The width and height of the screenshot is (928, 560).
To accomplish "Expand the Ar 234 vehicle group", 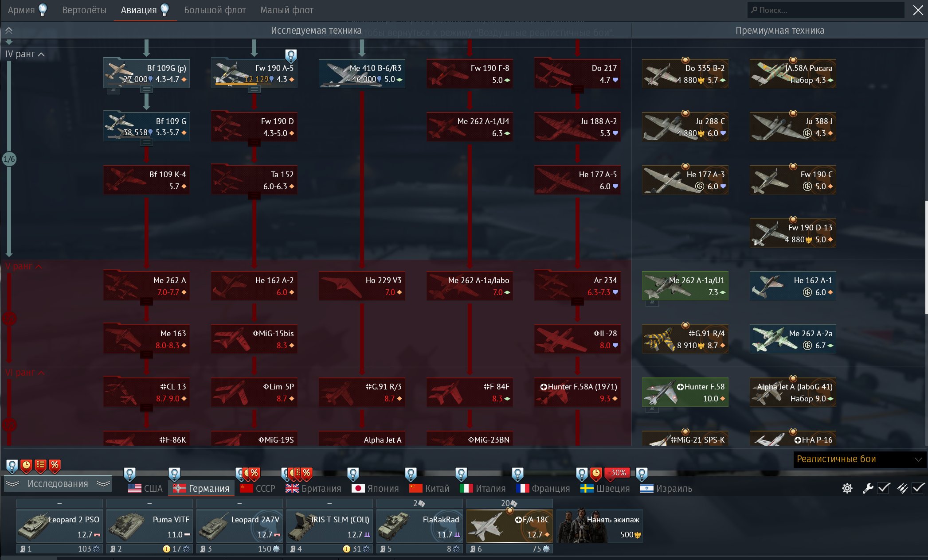I will pos(577,302).
